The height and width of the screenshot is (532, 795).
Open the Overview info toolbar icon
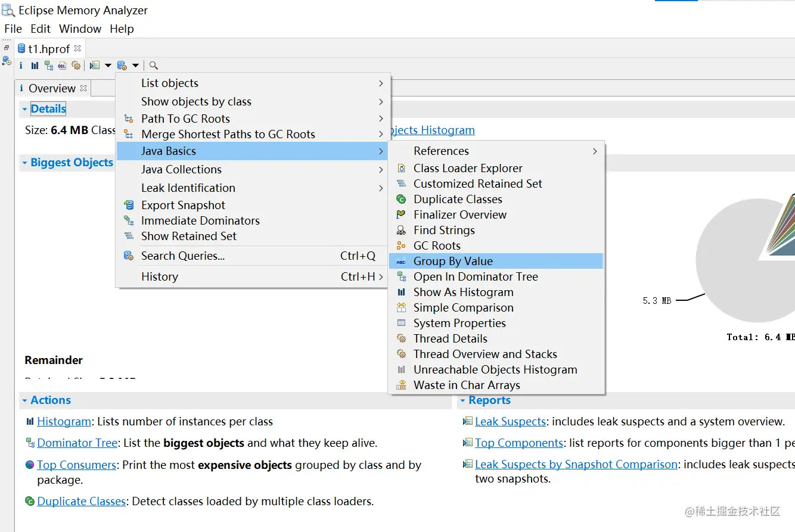[x=21, y=66]
